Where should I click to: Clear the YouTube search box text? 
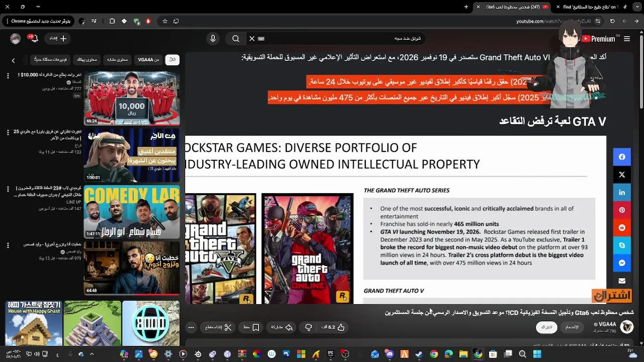252,39
